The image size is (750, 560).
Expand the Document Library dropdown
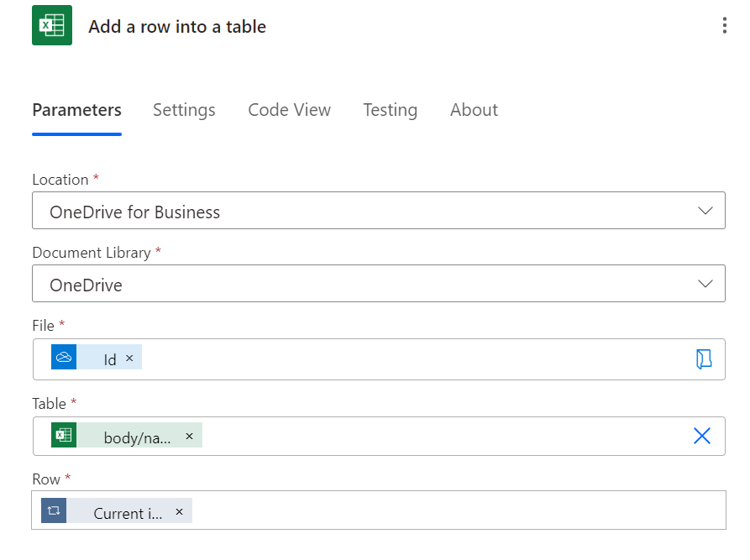pos(705,284)
